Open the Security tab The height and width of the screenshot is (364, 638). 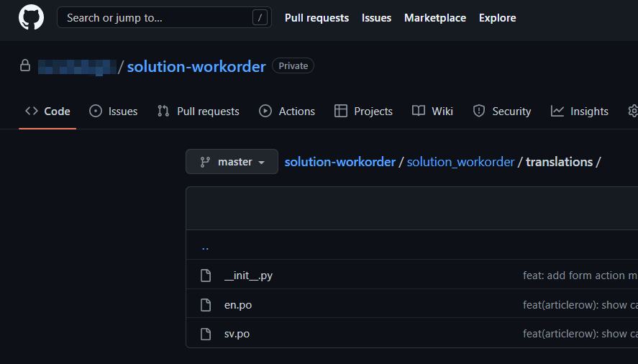coord(501,112)
